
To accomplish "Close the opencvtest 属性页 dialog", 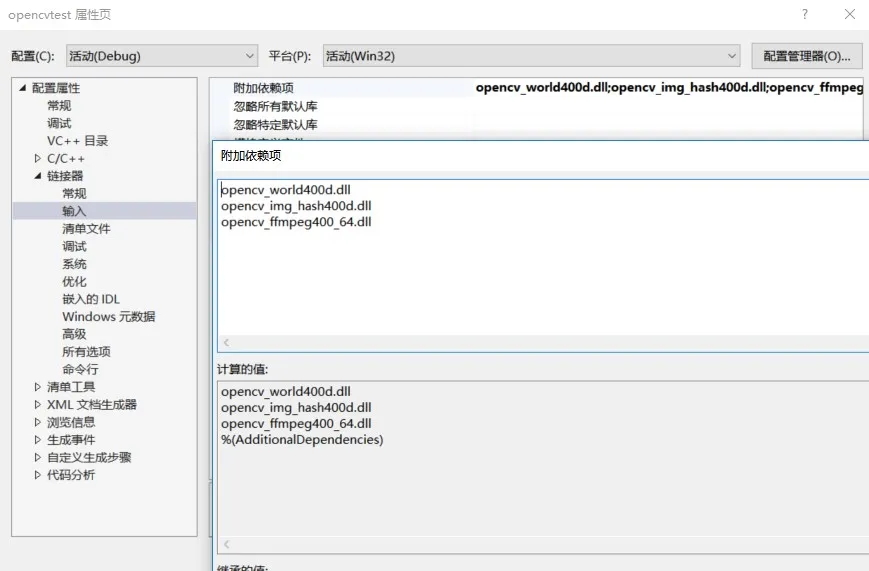I will (850, 14).
